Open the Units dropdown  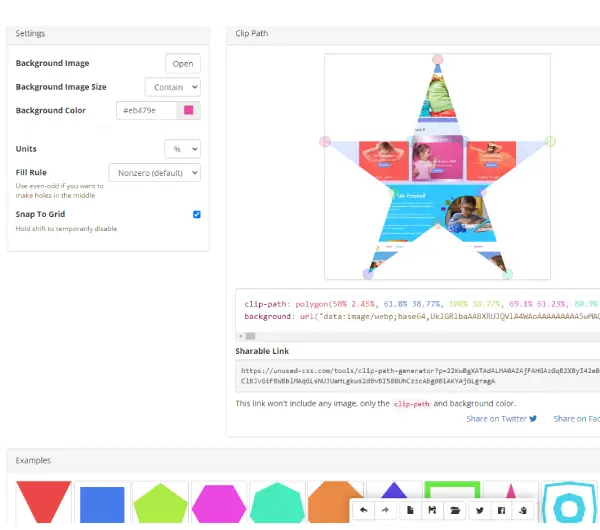point(183,148)
